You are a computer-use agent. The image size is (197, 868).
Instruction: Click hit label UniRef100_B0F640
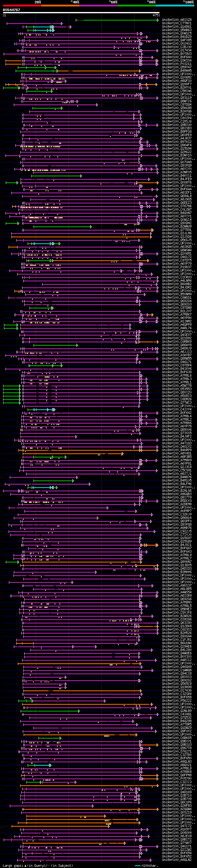[x=177, y=57]
